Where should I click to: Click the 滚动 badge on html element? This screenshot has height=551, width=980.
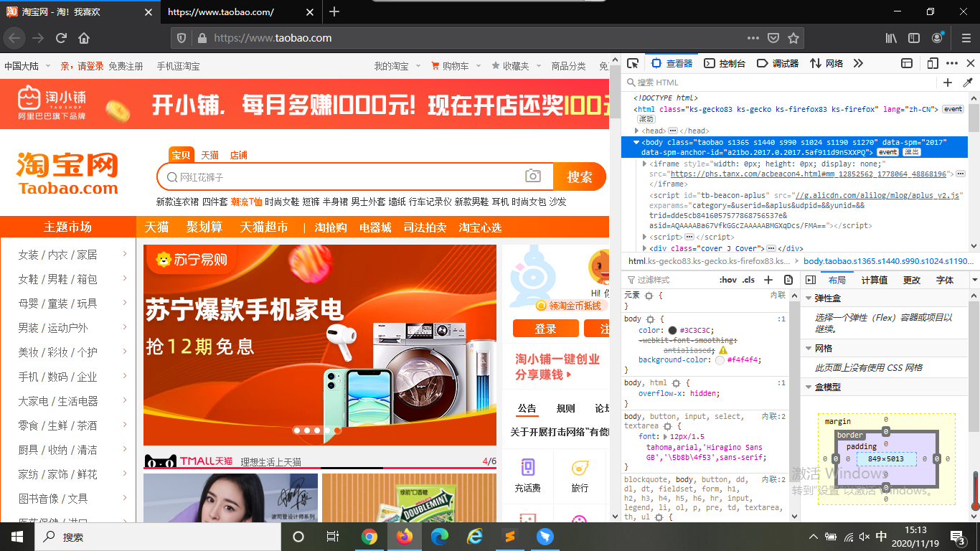point(646,119)
